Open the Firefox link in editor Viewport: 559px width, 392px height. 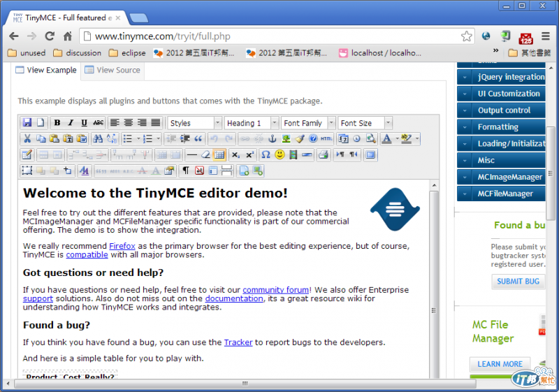tap(122, 246)
